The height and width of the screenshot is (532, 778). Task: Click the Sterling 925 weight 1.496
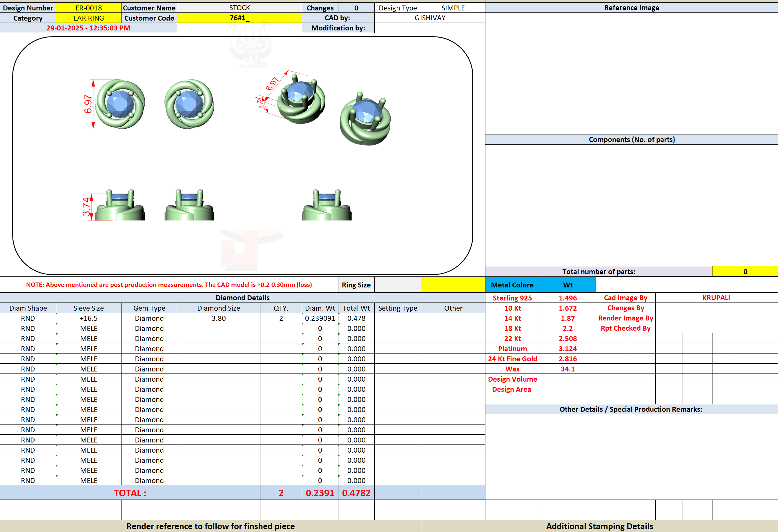coord(568,298)
